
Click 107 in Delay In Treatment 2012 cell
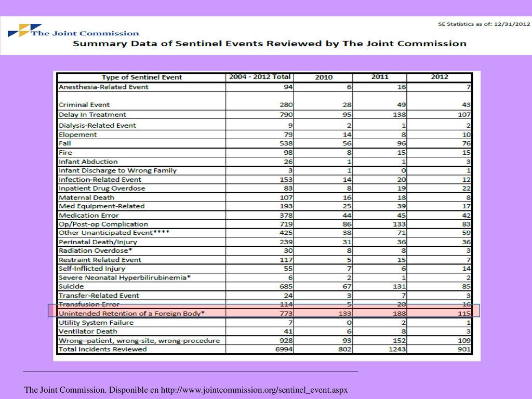[464, 114]
